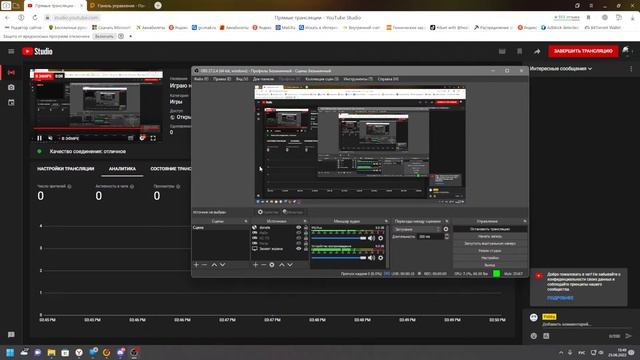640x360 pixels.
Task: Toggle visibility of fourth OBS source
Action: 298,243
